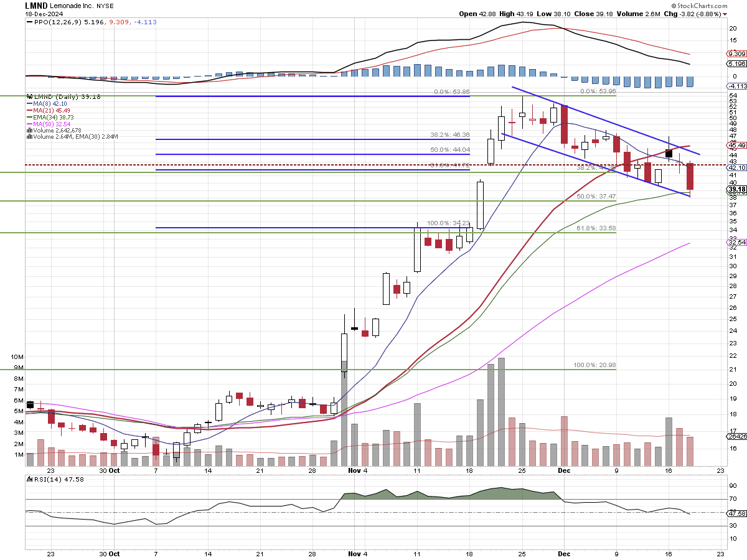Click the bold 39.18 last price tag
This screenshot has height=560, width=747.
coord(736,189)
